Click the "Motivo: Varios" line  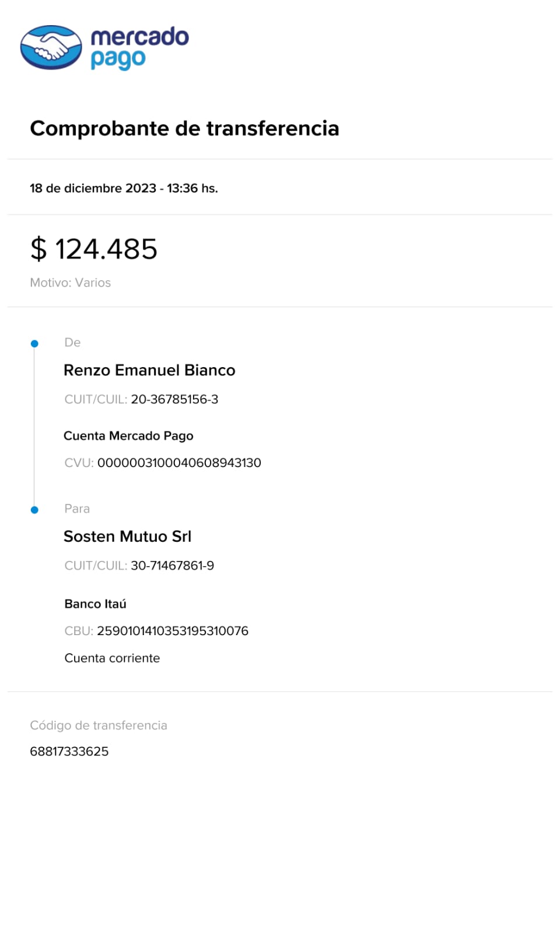(70, 283)
